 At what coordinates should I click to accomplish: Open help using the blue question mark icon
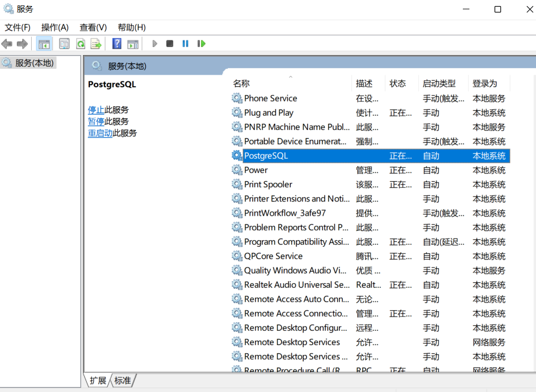[116, 44]
